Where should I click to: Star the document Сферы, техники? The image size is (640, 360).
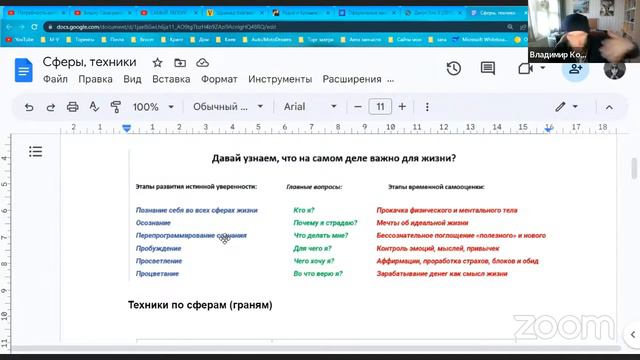tap(157, 63)
